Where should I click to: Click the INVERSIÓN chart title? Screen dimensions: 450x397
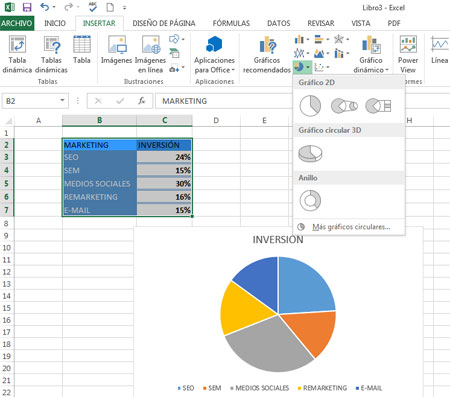(x=278, y=240)
